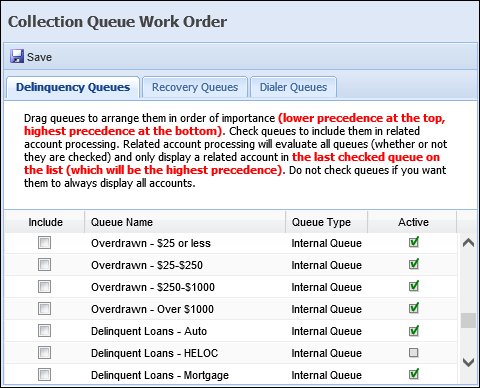Click 'Internal Queue' in Delinquent Loans - Auto row
This screenshot has height=388, width=480.
pyautogui.click(x=327, y=331)
